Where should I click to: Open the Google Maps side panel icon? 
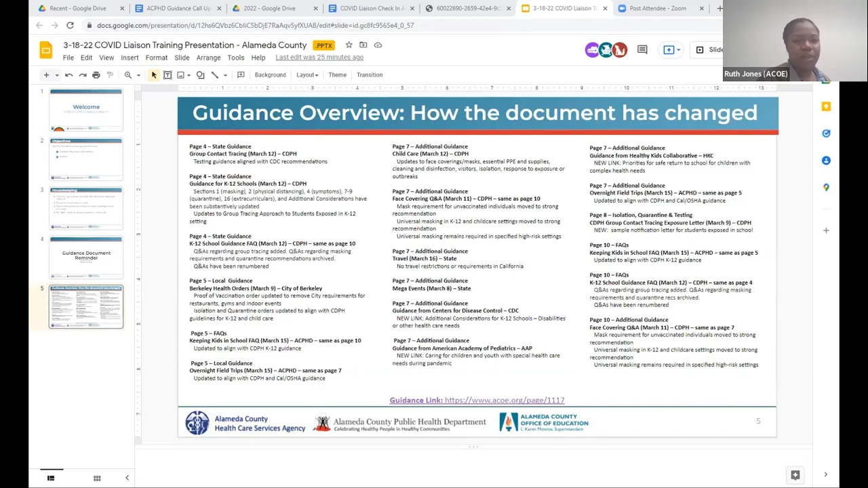coord(826,188)
